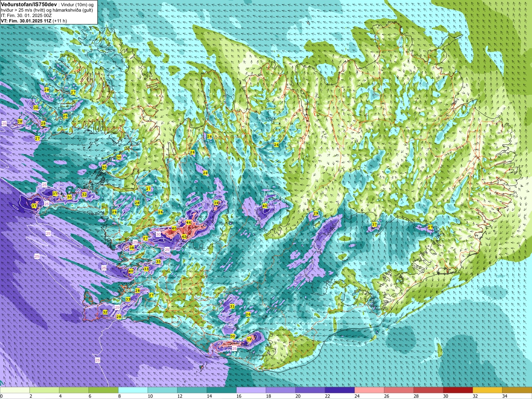The width and height of the screenshot is (532, 399).
Task: Click the white 30 contour label
Action: pyautogui.click(x=158, y=234)
